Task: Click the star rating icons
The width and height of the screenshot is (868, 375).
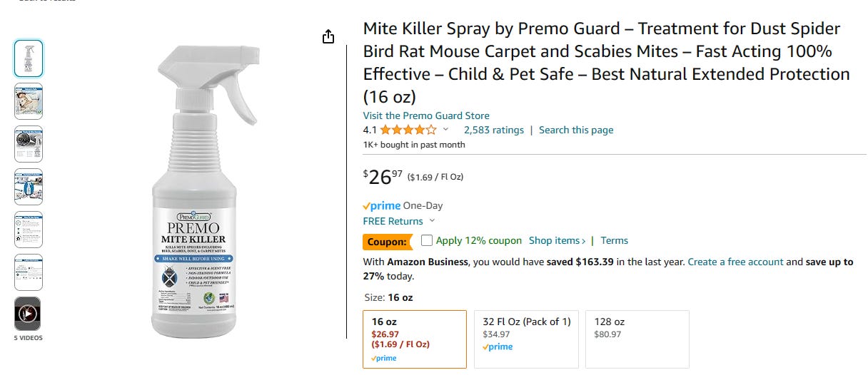Action: click(408, 130)
